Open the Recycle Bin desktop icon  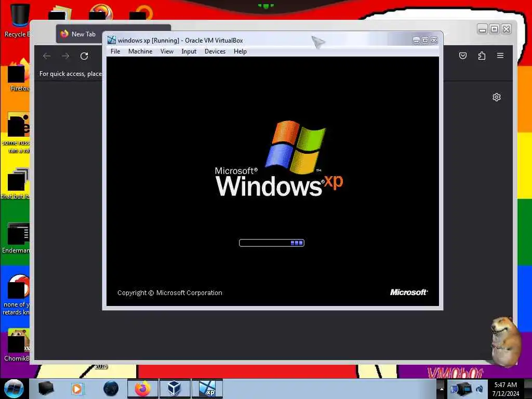click(18, 20)
